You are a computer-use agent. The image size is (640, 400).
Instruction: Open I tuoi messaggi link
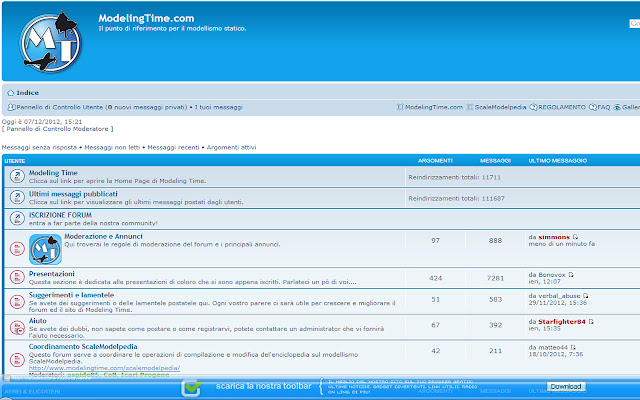[x=218, y=107]
